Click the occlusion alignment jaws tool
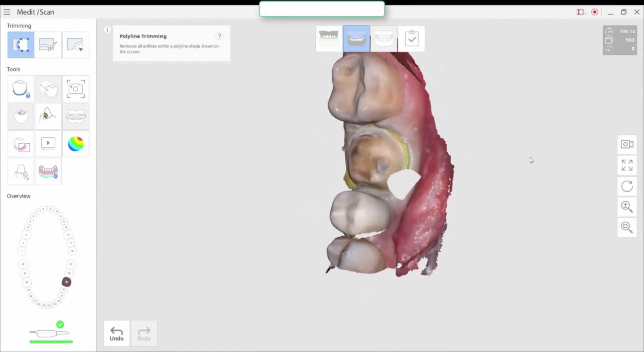Image resolution: width=644 pixels, height=352 pixels. tap(75, 116)
